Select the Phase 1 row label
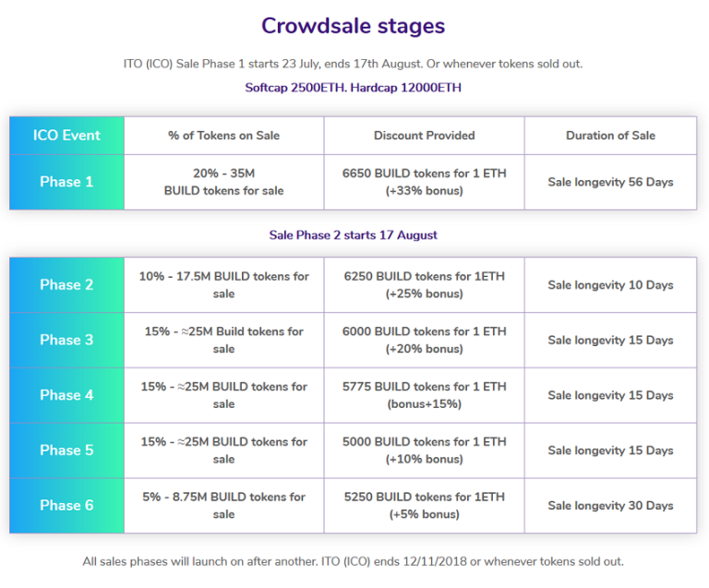709x588 pixels. (x=66, y=182)
